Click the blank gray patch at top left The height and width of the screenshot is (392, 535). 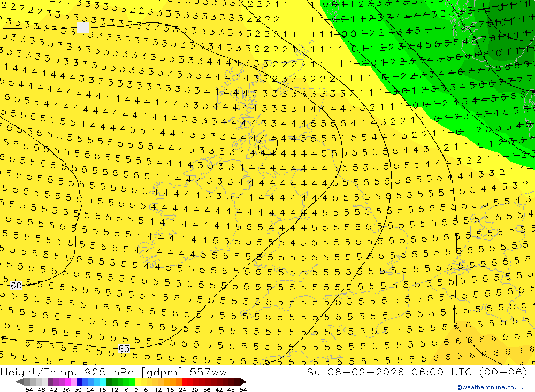pos(82,27)
